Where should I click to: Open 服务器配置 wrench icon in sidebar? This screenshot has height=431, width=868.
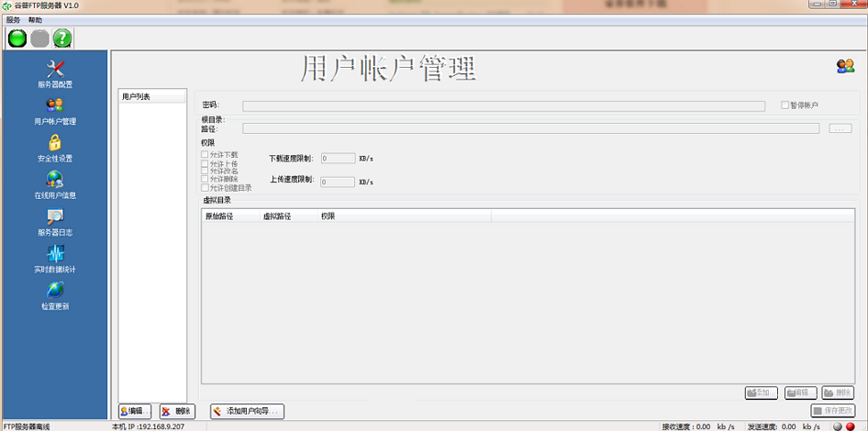(x=55, y=69)
